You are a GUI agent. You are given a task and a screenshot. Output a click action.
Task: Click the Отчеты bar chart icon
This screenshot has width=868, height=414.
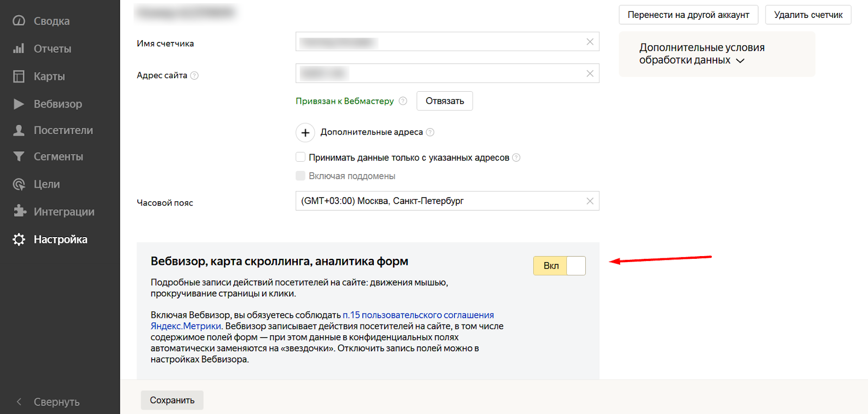coord(19,48)
